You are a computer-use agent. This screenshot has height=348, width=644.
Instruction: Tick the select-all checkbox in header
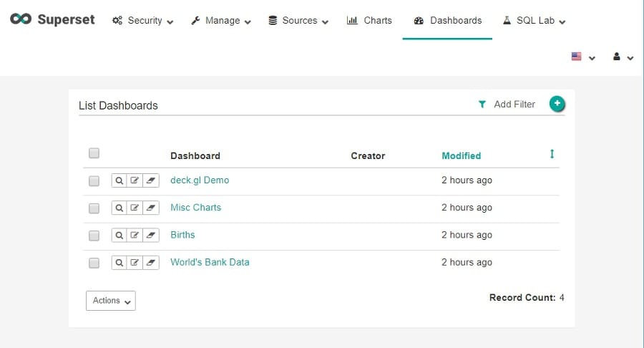pyautogui.click(x=94, y=153)
